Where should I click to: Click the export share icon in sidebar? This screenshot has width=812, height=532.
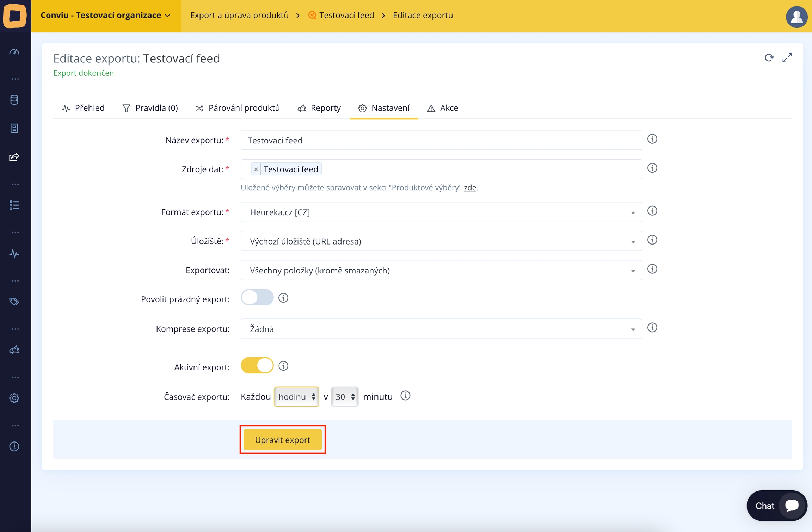pos(14,157)
